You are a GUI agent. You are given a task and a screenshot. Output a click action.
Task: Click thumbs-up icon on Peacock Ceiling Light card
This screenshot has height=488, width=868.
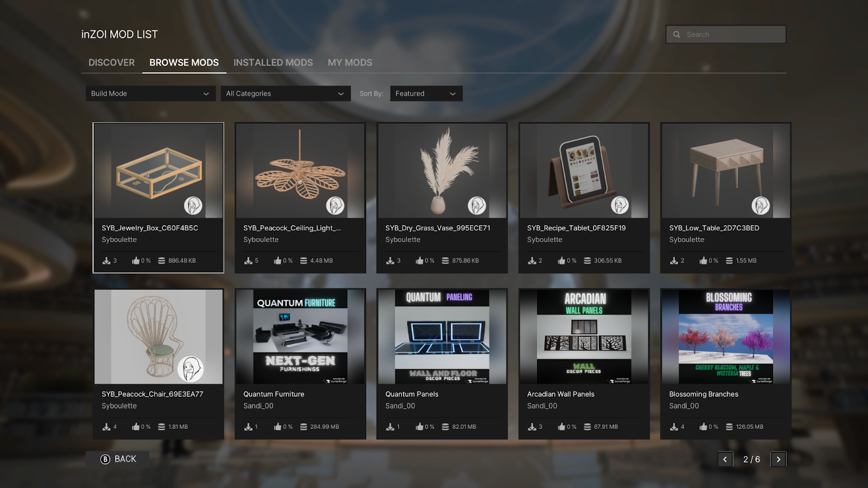pos(278,261)
